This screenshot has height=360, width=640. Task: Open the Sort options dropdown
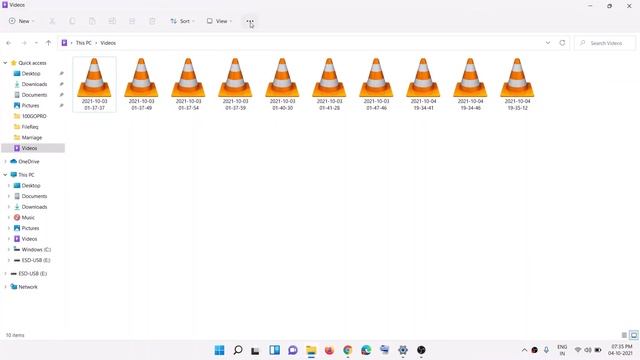click(x=182, y=21)
